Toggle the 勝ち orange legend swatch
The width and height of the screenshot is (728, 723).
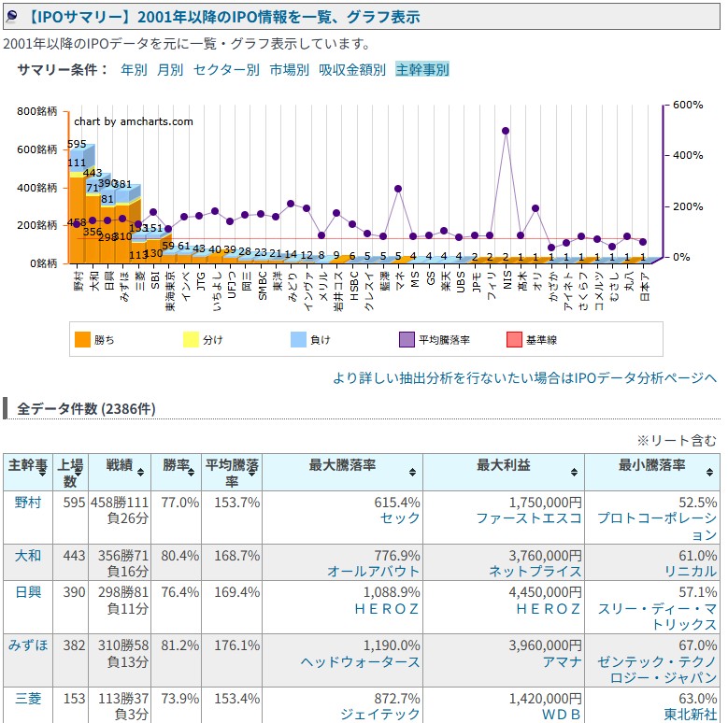coord(82,340)
